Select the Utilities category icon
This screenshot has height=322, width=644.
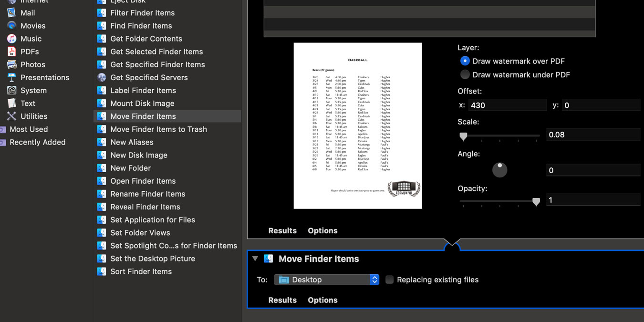click(x=10, y=116)
